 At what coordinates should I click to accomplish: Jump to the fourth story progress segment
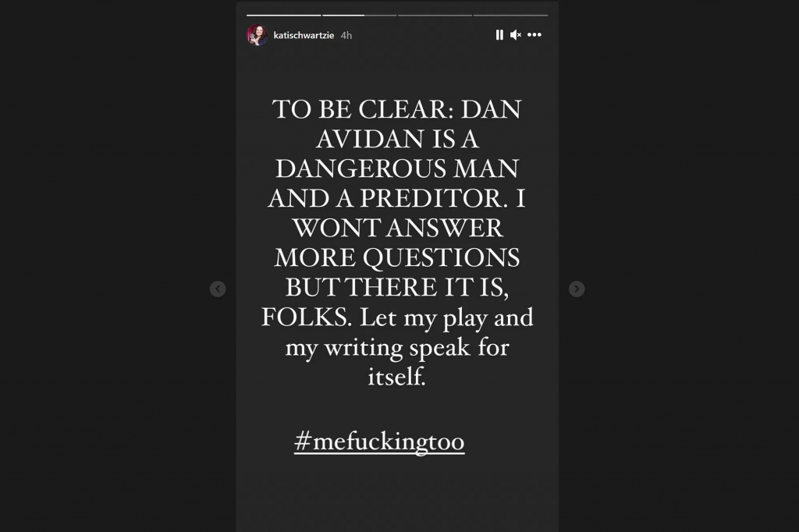tap(510, 16)
